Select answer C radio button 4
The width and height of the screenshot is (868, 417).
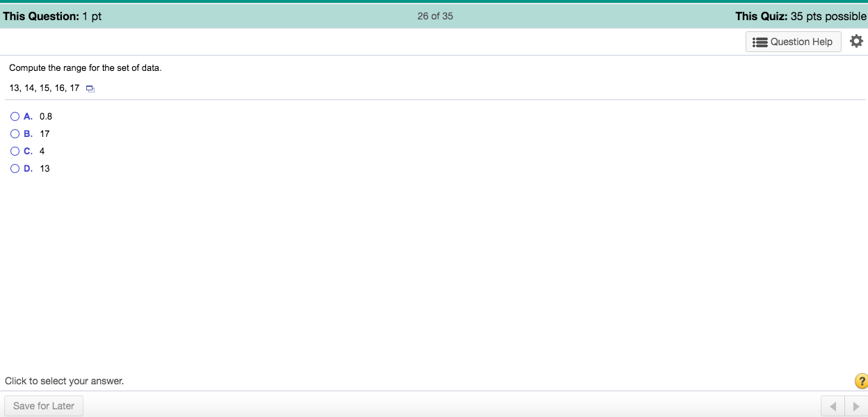pyautogui.click(x=15, y=151)
